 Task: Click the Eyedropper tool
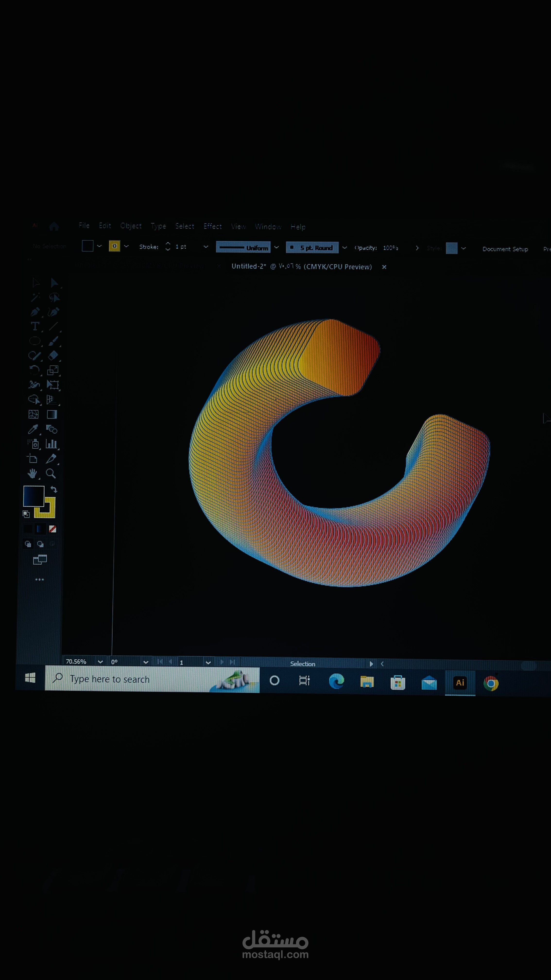tap(34, 429)
